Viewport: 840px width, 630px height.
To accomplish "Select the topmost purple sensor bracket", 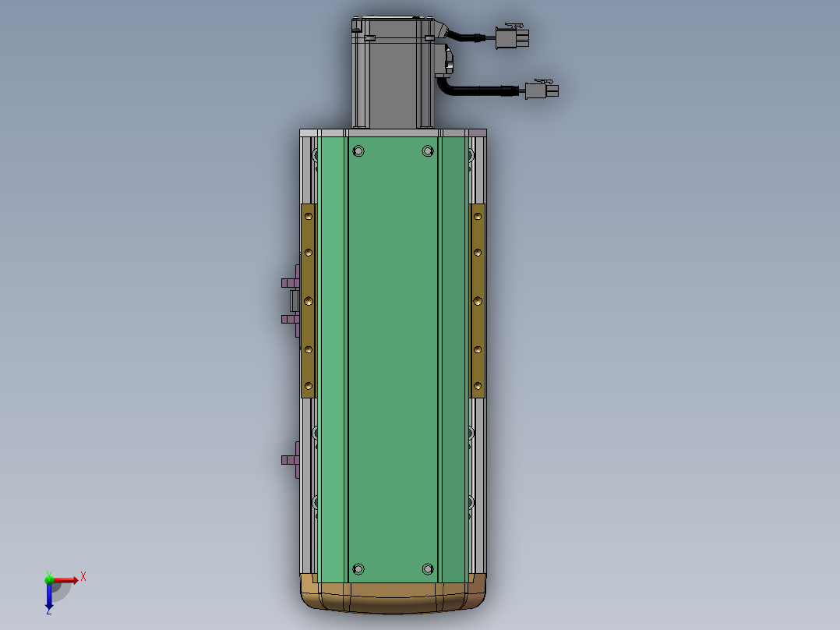I will click(291, 279).
